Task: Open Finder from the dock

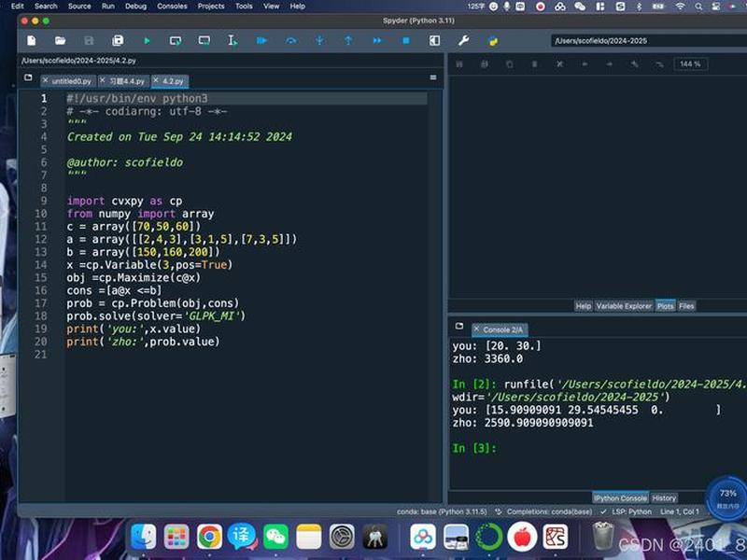Action: coord(144,537)
